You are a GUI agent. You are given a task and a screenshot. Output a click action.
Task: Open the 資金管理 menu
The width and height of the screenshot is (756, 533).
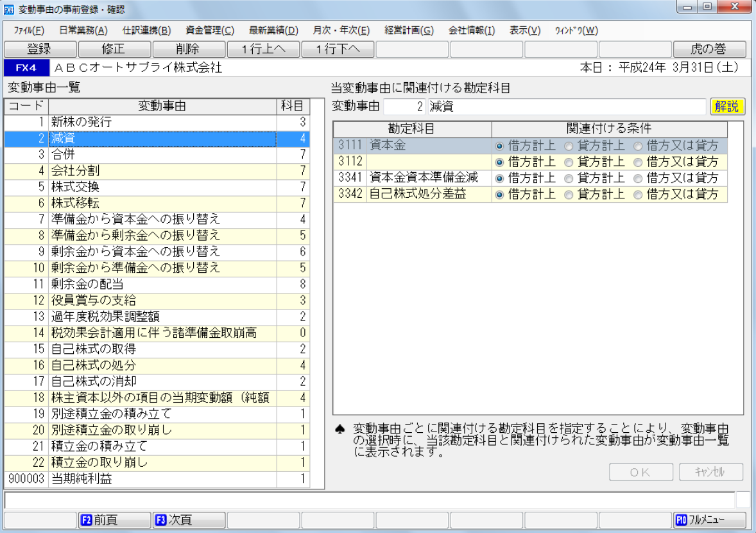[x=210, y=30]
